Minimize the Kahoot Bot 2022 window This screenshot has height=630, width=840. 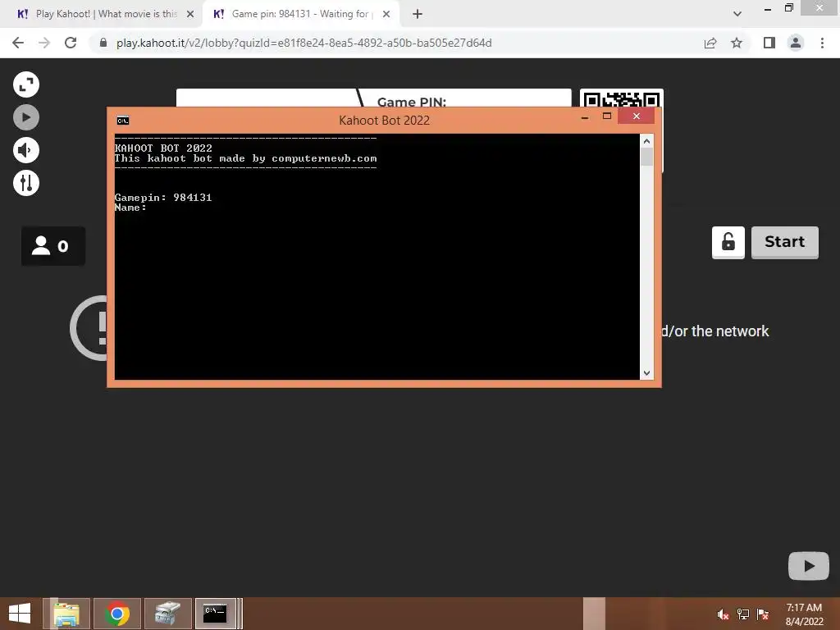click(585, 116)
